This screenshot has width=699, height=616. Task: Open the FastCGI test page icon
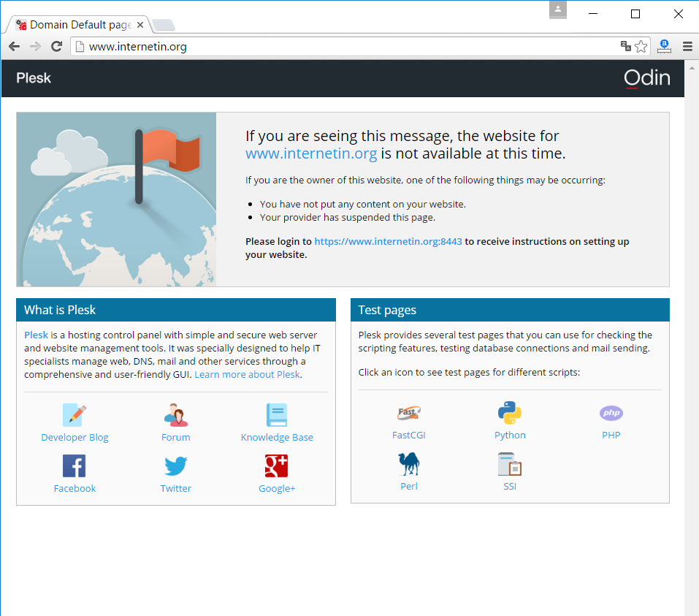pos(408,414)
